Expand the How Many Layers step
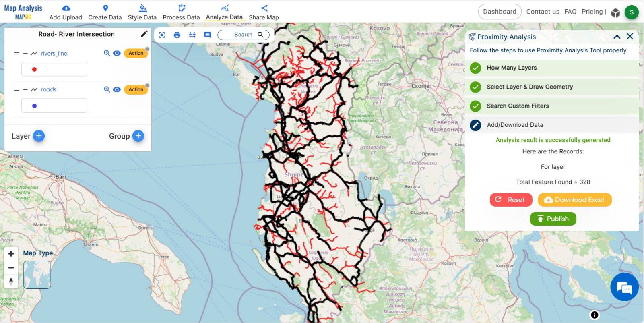 (x=552, y=68)
